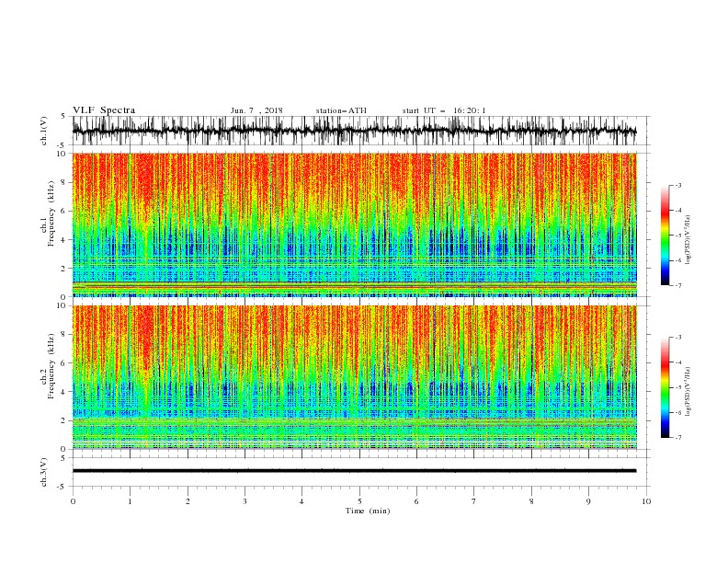Select the "ch.2 Frequency (kHz)" axis label
Image resolution: width=728 pixels, height=563 pixels.
pos(48,366)
